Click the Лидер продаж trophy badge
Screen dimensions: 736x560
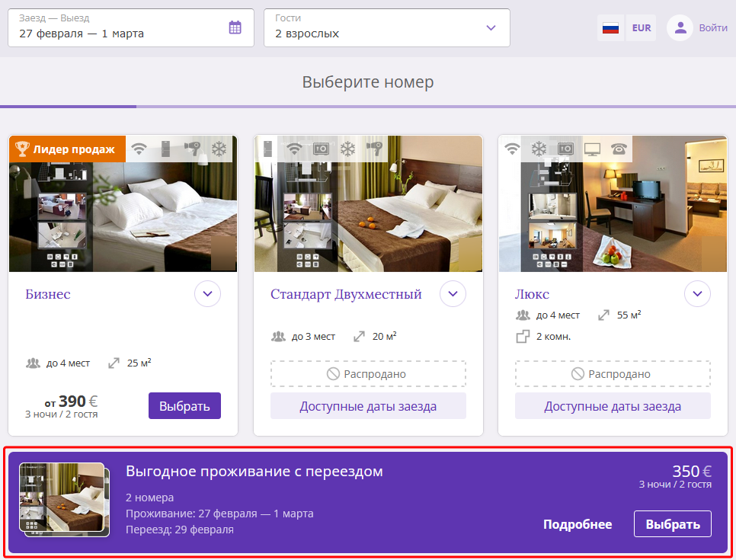[67, 149]
